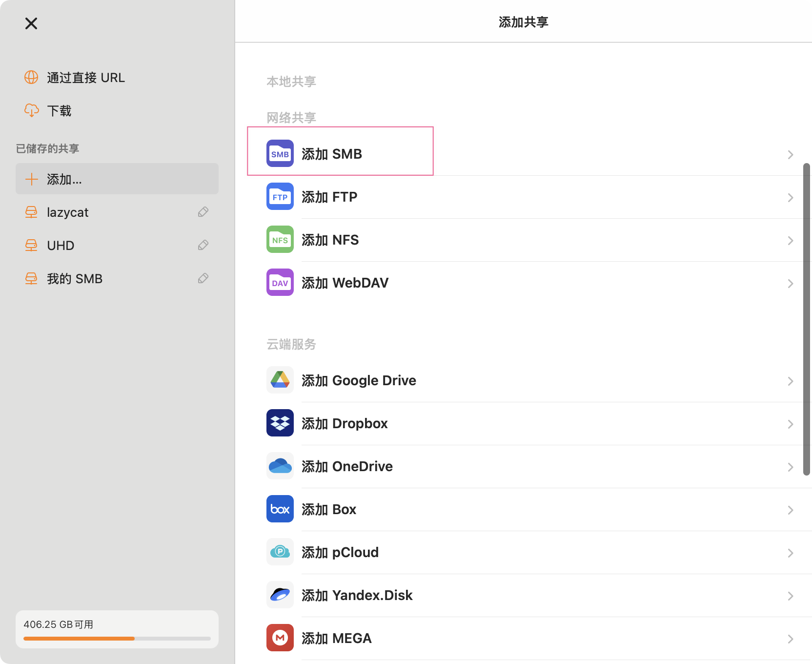This screenshot has height=664, width=812.
Task: Edit the lazycat share with pencil icon
Action: (x=203, y=212)
